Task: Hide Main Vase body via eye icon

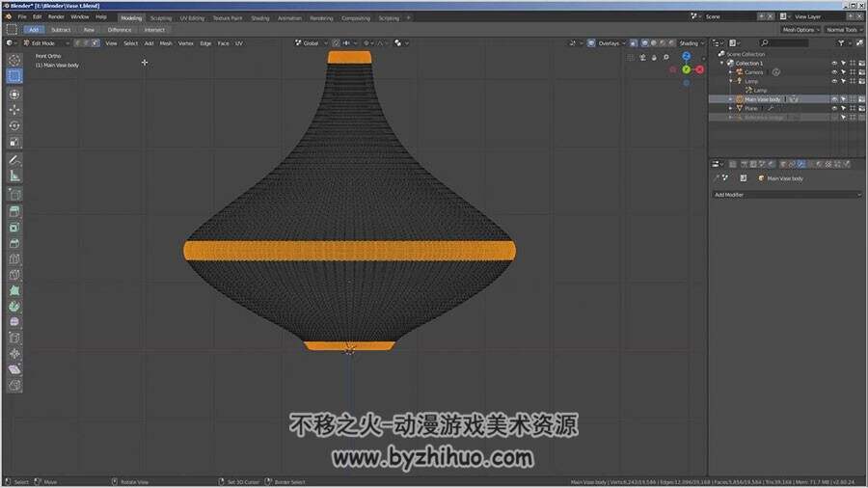Action: 834,99
